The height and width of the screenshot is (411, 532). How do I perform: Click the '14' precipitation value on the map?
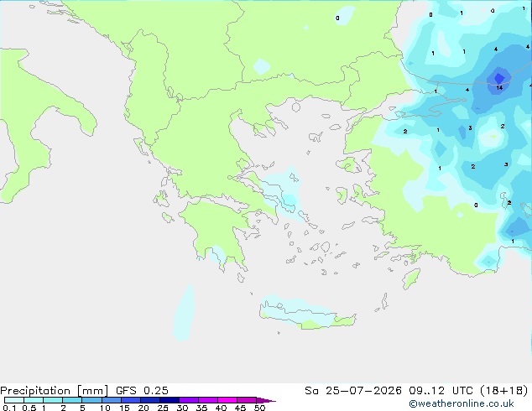[499, 88]
